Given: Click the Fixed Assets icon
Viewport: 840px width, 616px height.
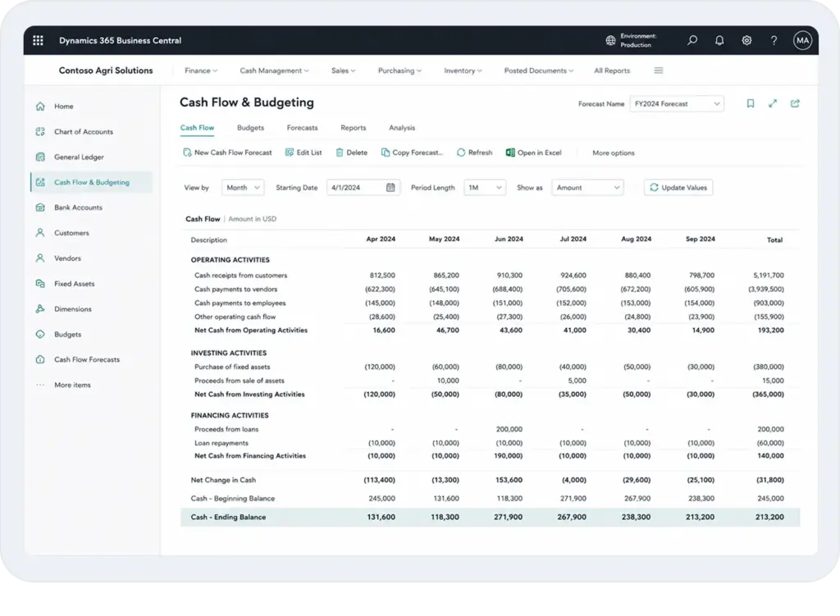Looking at the screenshot, I should (x=40, y=283).
